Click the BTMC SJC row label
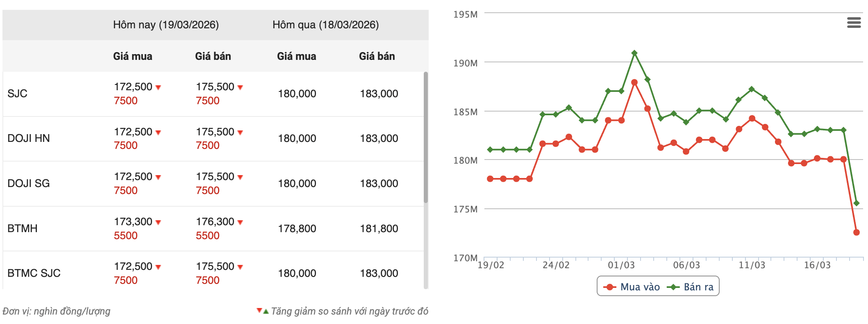Viewport: 868px width, 324px height. (34, 273)
